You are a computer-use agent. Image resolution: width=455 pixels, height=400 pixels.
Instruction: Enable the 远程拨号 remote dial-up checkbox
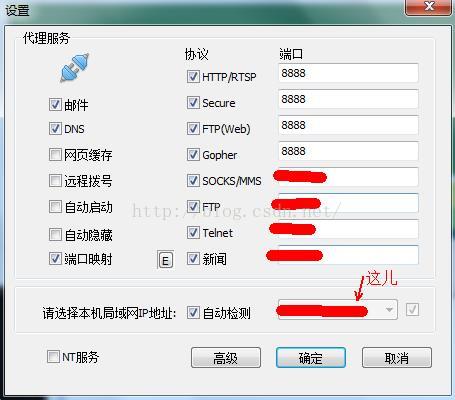55,181
